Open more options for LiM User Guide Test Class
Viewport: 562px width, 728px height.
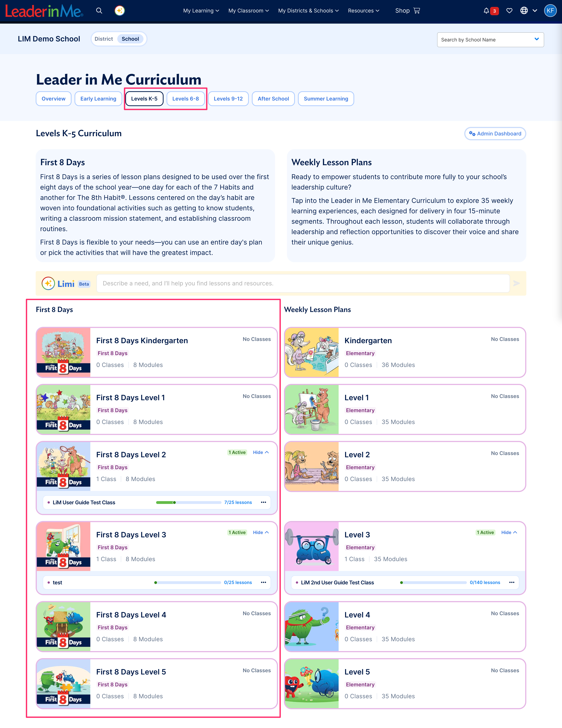click(x=263, y=502)
